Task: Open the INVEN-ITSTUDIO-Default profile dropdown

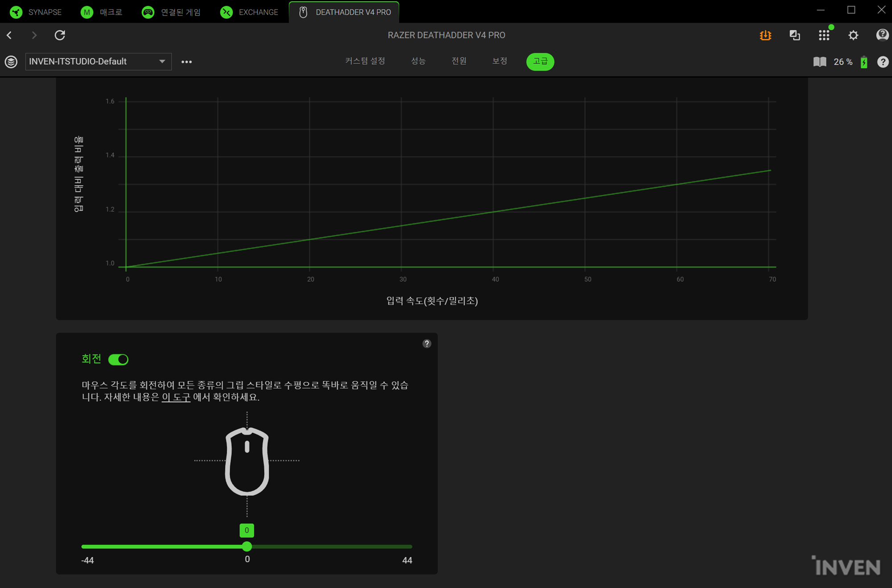Action: click(x=98, y=62)
